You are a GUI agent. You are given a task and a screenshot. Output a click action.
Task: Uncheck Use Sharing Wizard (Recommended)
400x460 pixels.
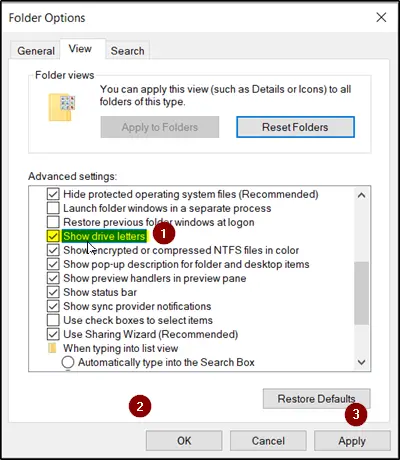[x=53, y=334]
